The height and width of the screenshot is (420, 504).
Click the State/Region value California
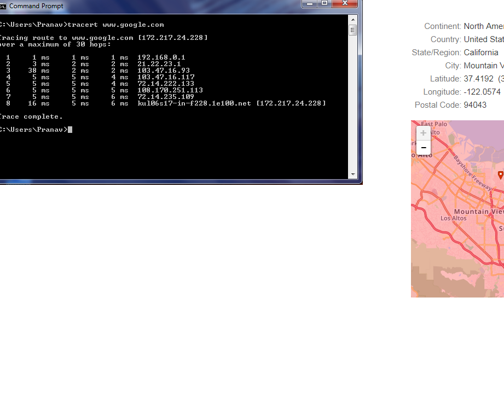479,52
